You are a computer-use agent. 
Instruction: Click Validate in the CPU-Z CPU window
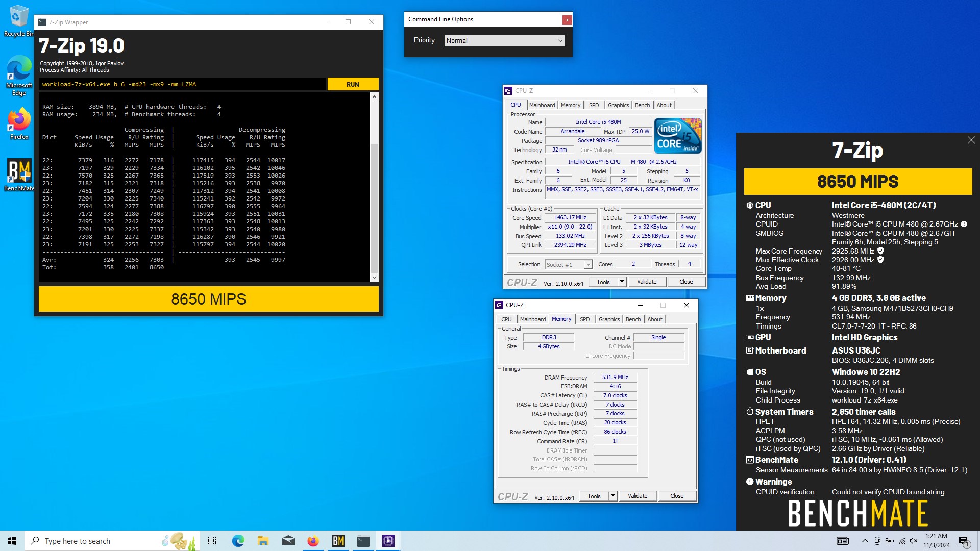(647, 282)
